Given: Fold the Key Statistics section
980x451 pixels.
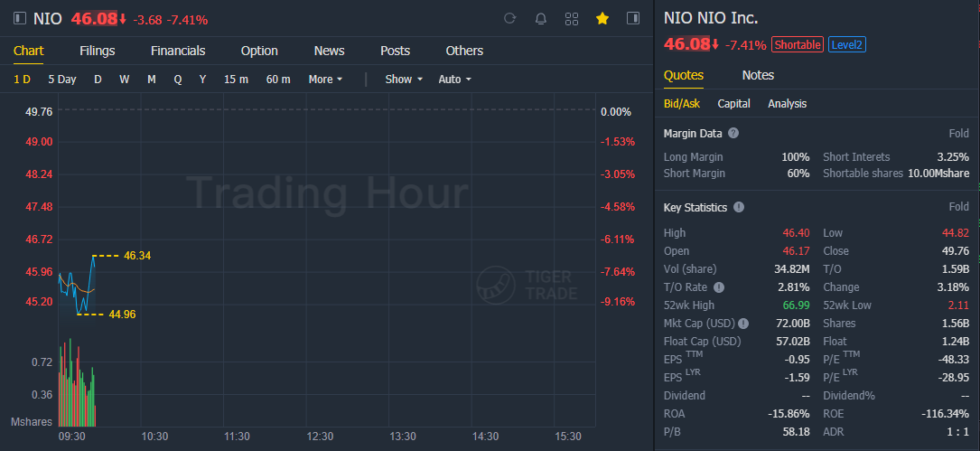Looking at the screenshot, I should coord(958,207).
